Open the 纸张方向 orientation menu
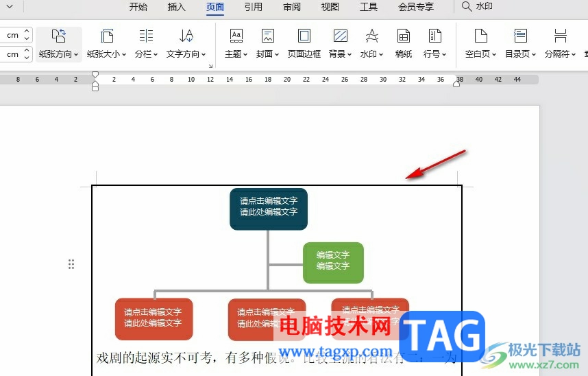Screen dimensions: 588x376 [x=58, y=44]
